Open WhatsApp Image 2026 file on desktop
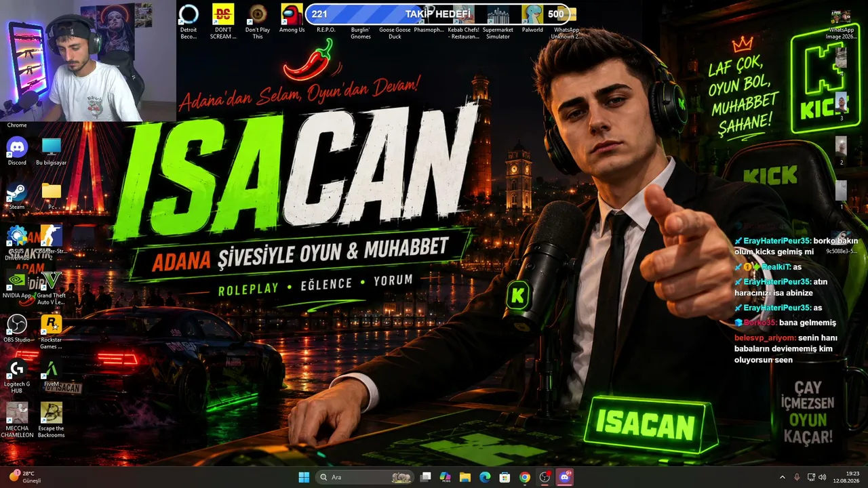This screenshot has width=868, height=488. [841, 25]
